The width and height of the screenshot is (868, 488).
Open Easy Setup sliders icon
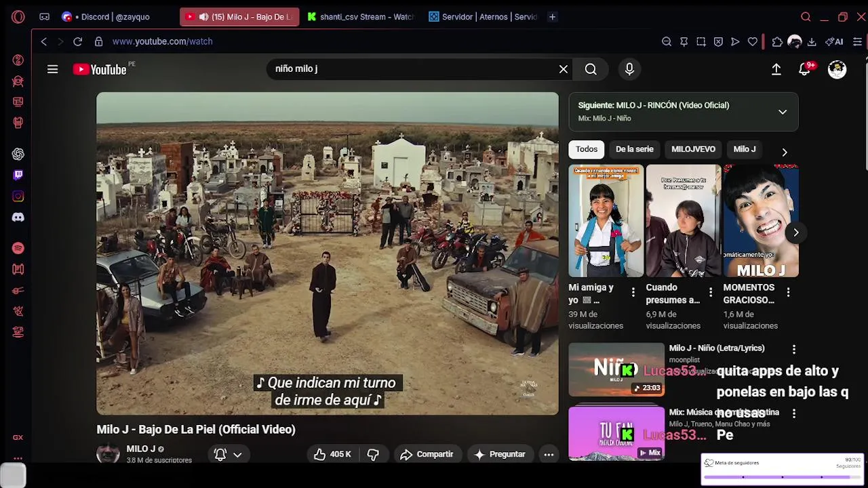coord(858,41)
